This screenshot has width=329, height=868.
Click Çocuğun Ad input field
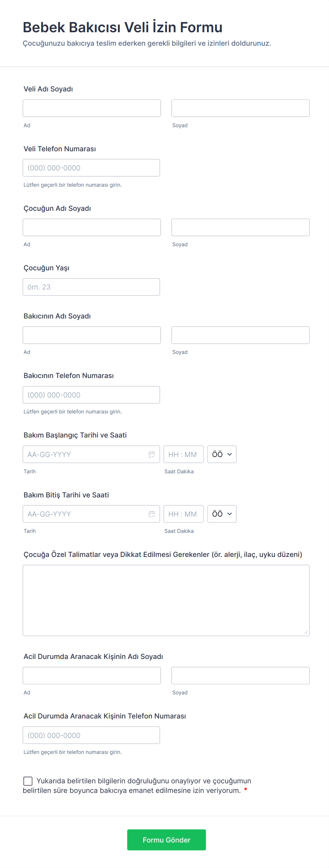(x=92, y=227)
